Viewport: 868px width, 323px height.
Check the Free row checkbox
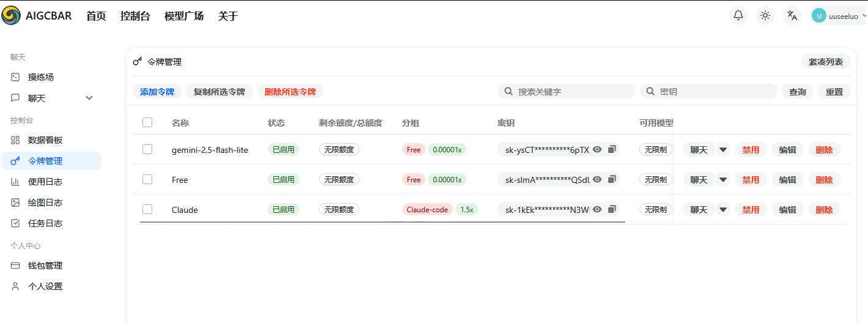(147, 179)
